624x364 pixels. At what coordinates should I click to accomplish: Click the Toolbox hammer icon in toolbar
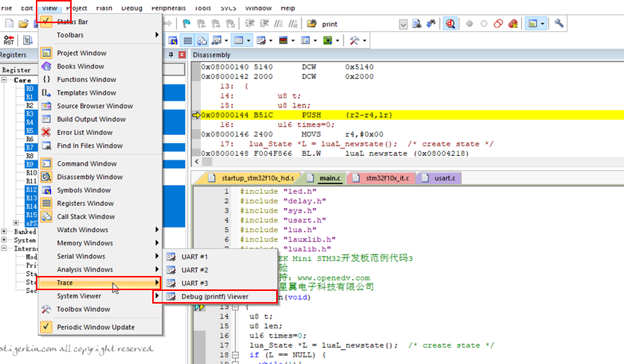[354, 40]
